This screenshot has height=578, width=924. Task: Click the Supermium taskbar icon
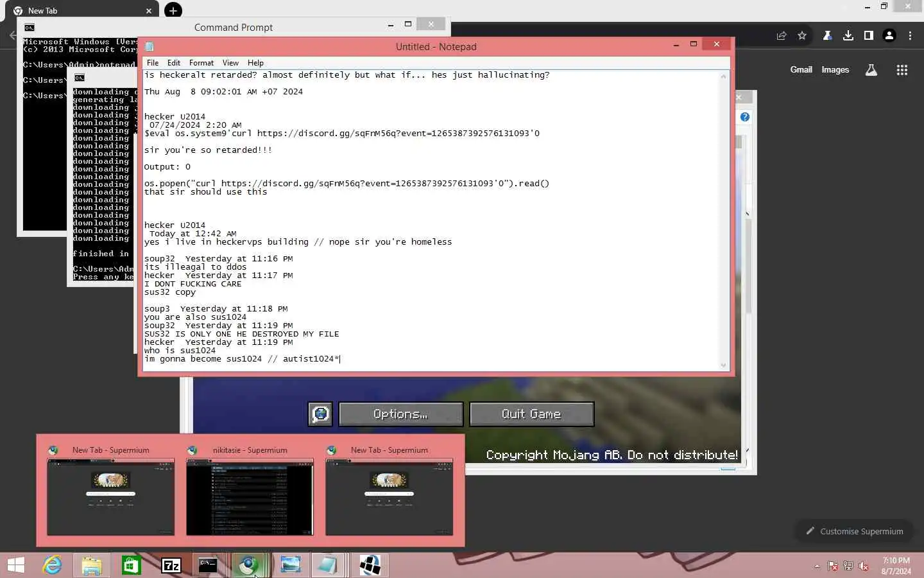coord(248,565)
